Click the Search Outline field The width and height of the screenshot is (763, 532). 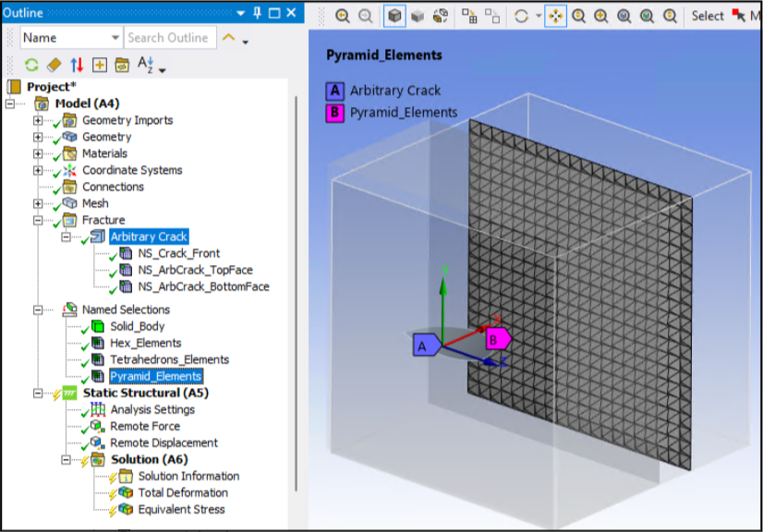coord(170,38)
